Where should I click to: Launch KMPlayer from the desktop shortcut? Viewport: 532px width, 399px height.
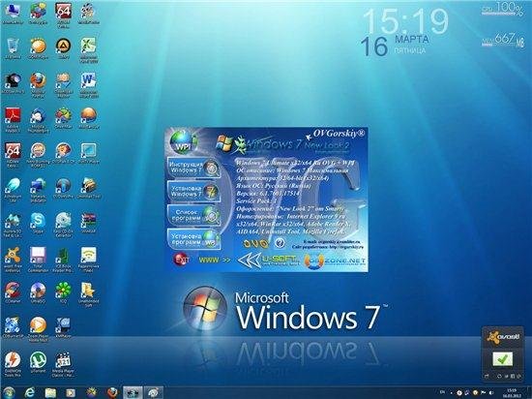coord(63,327)
